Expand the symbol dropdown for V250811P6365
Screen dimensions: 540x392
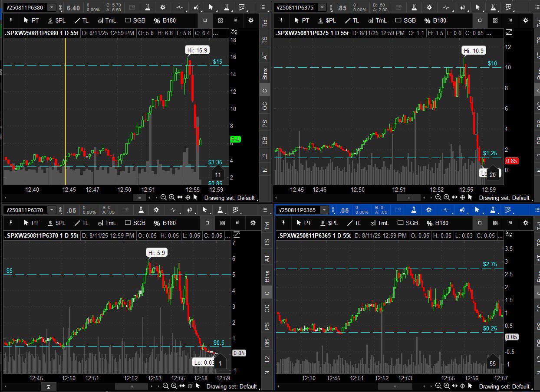point(324,210)
